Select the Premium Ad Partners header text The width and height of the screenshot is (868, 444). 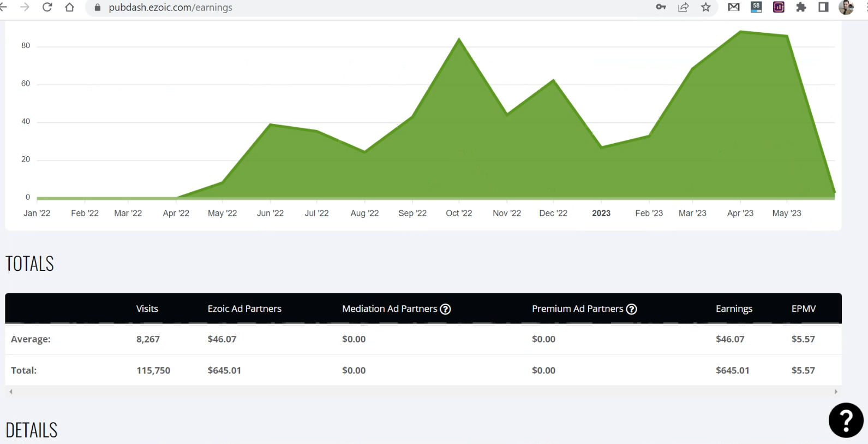[577, 309]
